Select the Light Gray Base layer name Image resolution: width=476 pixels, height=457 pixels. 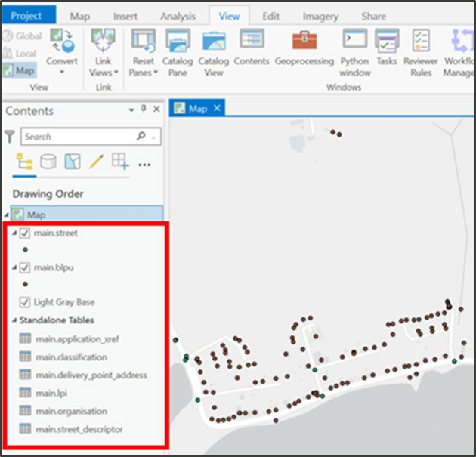(64, 302)
